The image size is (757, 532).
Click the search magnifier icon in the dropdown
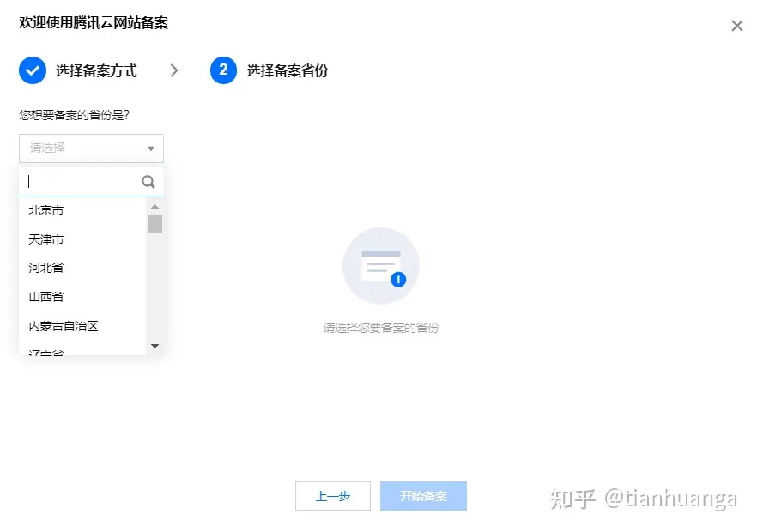point(148,181)
